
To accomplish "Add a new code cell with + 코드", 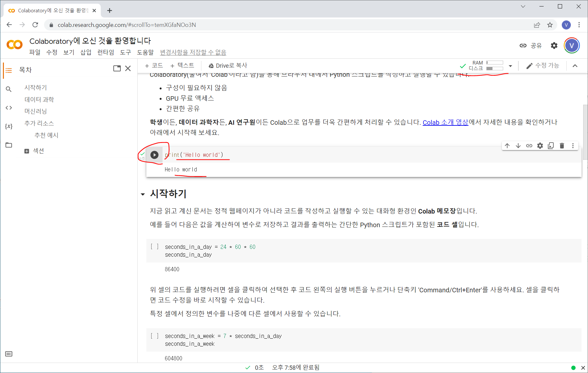I will click(x=154, y=65).
